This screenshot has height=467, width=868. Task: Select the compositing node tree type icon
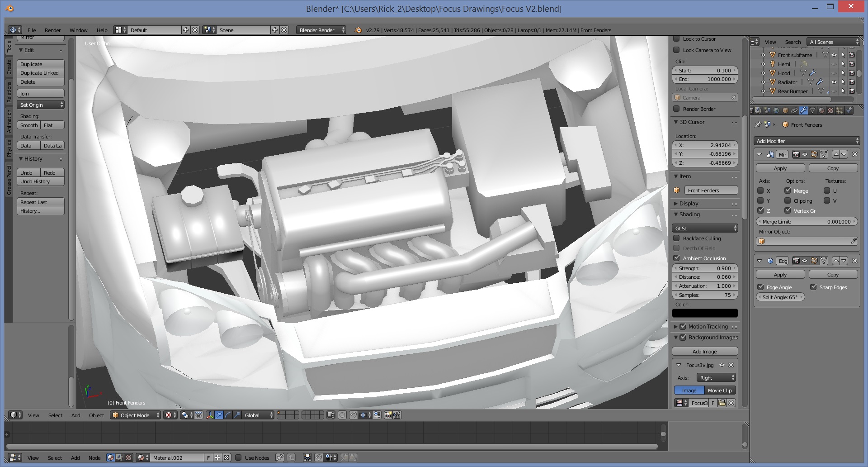(x=119, y=457)
